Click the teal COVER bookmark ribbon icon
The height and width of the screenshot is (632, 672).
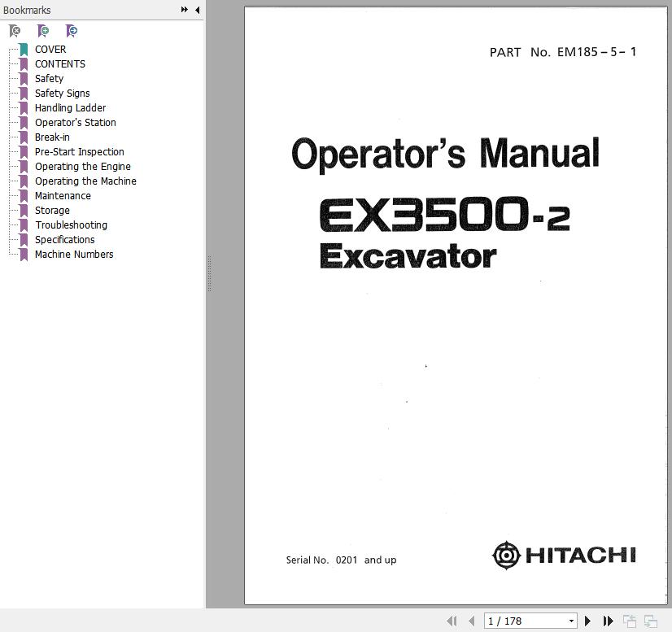click(x=24, y=50)
